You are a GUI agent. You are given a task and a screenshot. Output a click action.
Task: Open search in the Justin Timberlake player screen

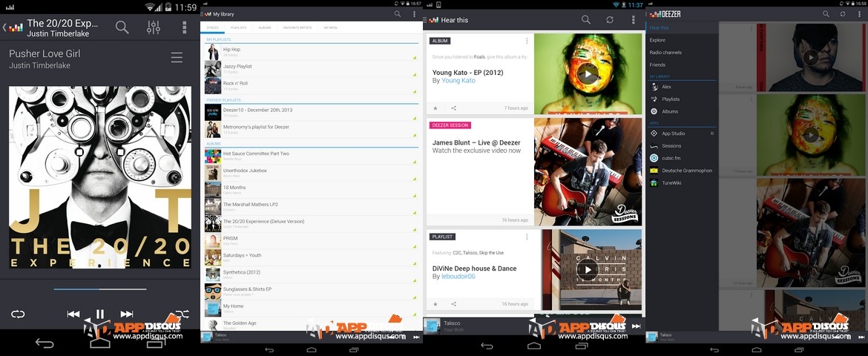tap(122, 27)
